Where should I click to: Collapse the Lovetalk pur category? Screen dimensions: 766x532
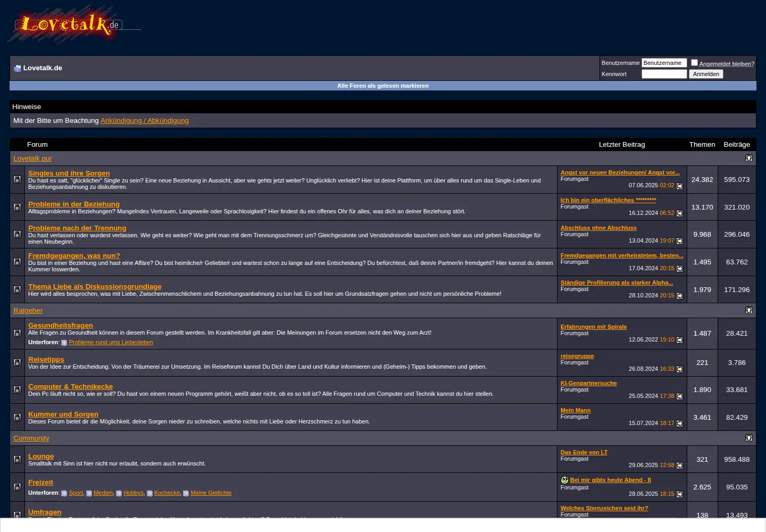point(749,158)
